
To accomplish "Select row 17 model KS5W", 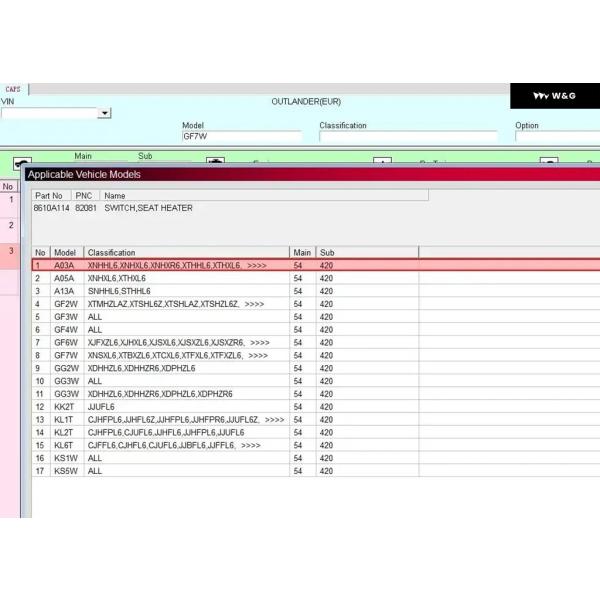I will (x=66, y=471).
